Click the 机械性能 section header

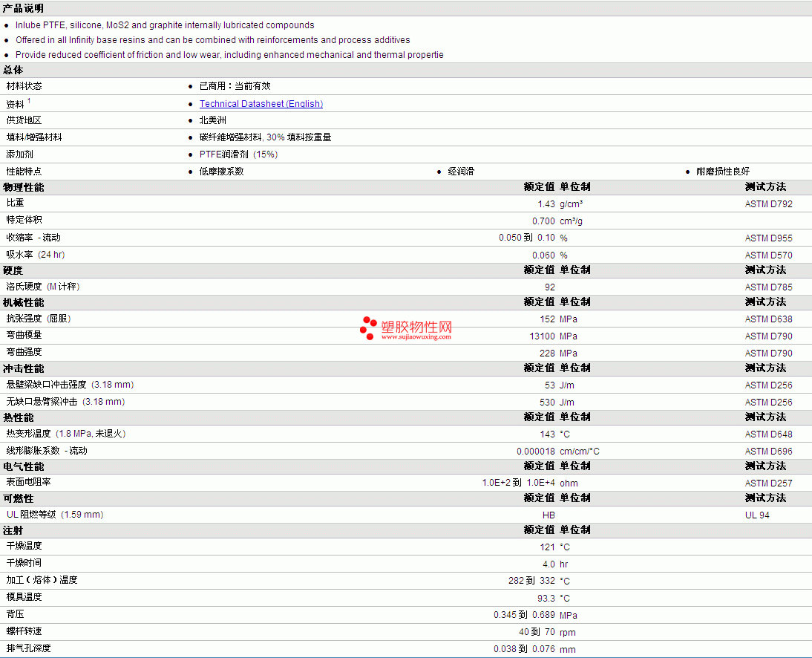coord(23,302)
